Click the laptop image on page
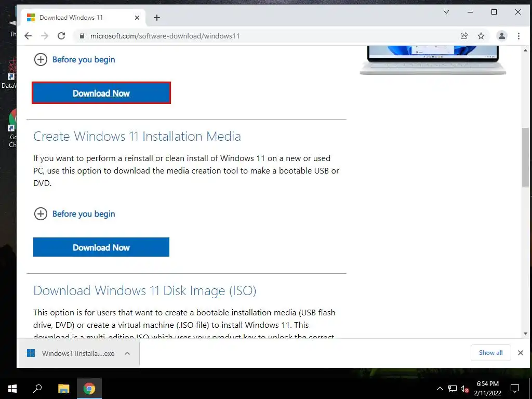This screenshot has height=399, width=532. [433, 60]
